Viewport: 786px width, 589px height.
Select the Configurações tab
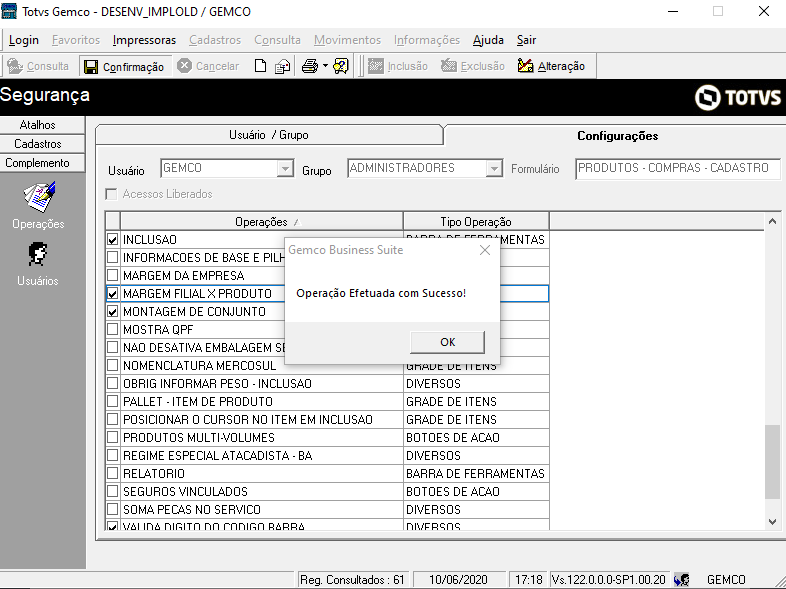617,135
